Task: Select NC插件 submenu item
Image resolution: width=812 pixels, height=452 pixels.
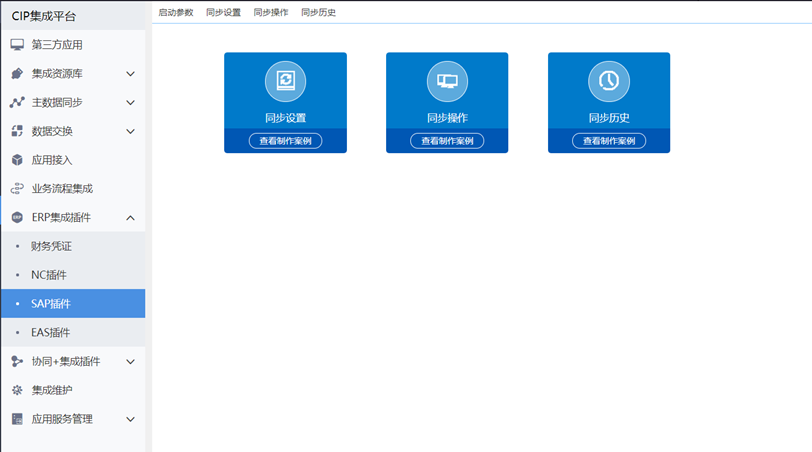Action: (x=73, y=275)
